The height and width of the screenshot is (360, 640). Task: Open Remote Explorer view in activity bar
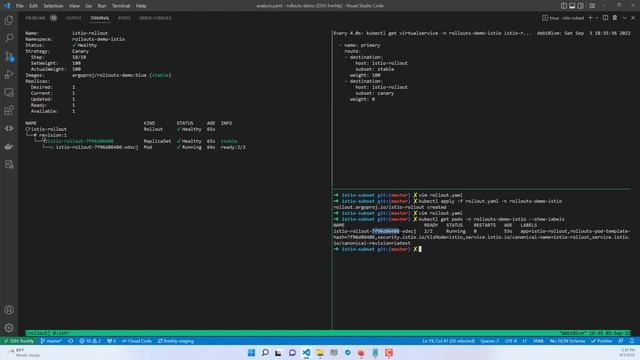tap(9, 92)
